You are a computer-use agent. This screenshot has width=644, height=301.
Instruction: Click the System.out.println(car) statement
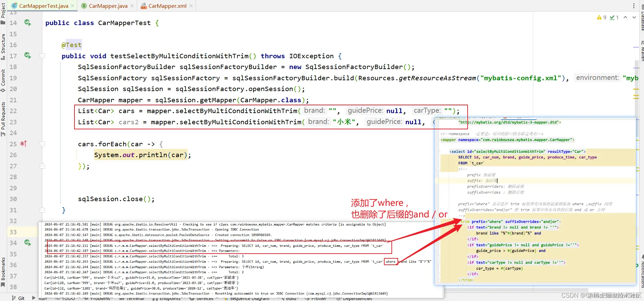143,155
